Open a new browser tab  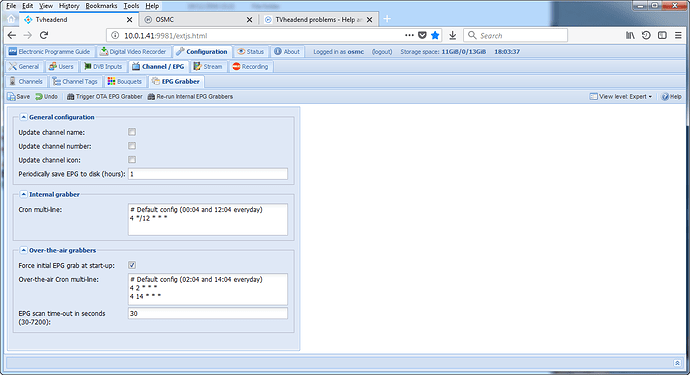(387, 19)
